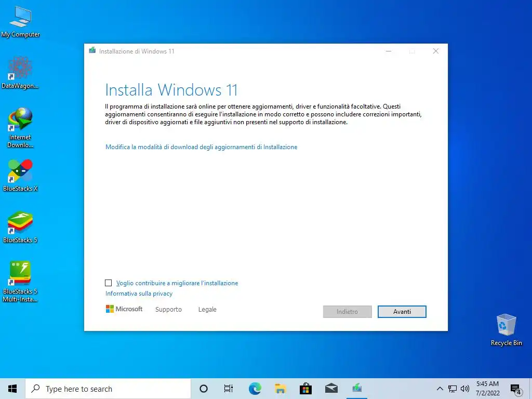Screen dimensions: 532x399
Task: Open the clock and date flyout
Action: (x=487, y=389)
